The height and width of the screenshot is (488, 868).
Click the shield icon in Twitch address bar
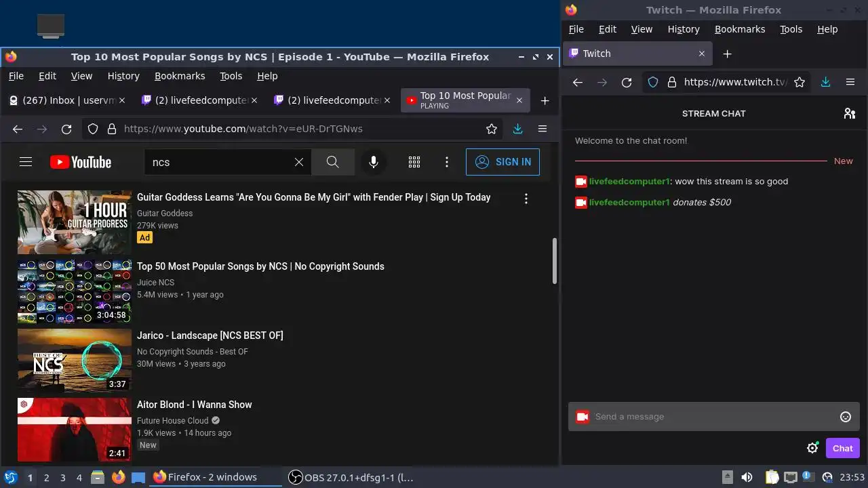pyautogui.click(x=653, y=82)
